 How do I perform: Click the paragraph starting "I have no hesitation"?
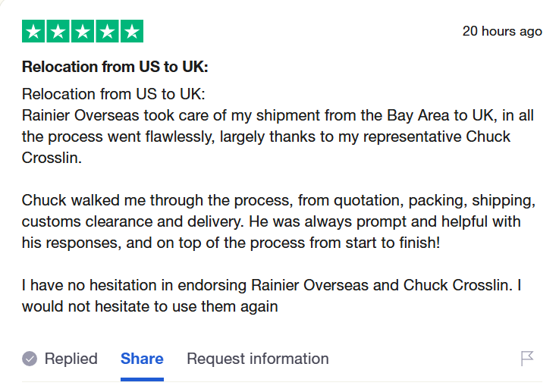point(271,296)
